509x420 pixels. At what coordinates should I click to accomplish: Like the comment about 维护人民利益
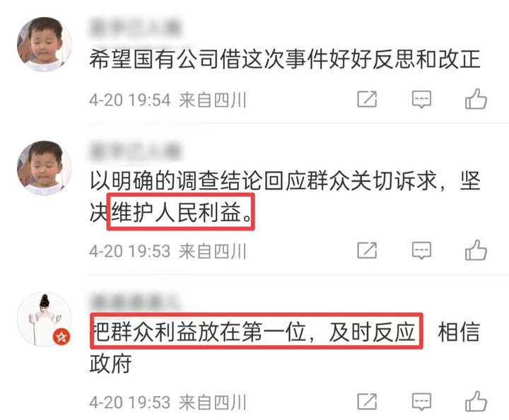[x=476, y=250]
